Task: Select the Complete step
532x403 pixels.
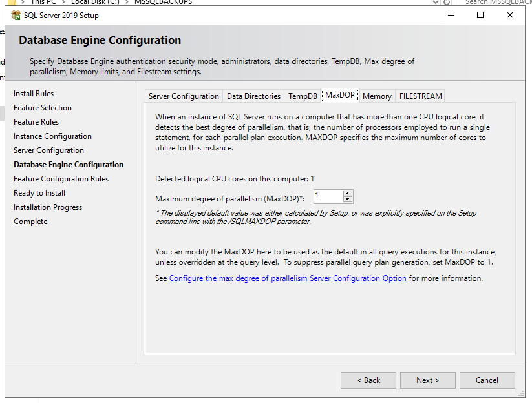Action: (x=30, y=222)
